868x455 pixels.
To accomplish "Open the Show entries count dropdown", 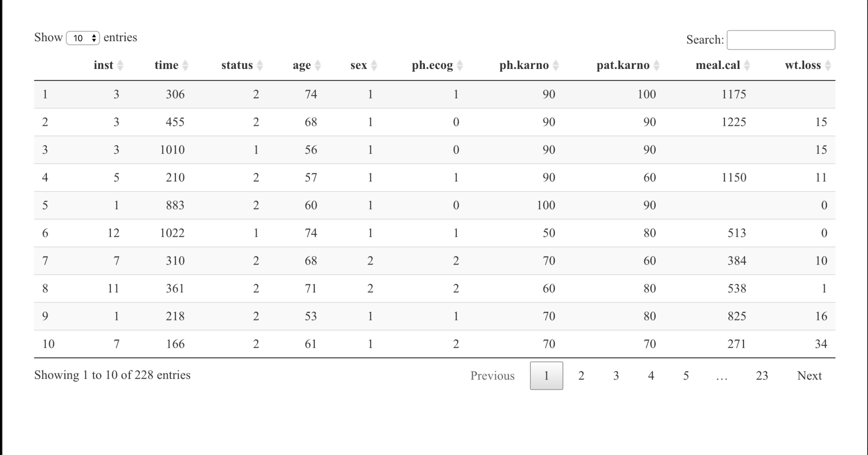I will point(83,38).
